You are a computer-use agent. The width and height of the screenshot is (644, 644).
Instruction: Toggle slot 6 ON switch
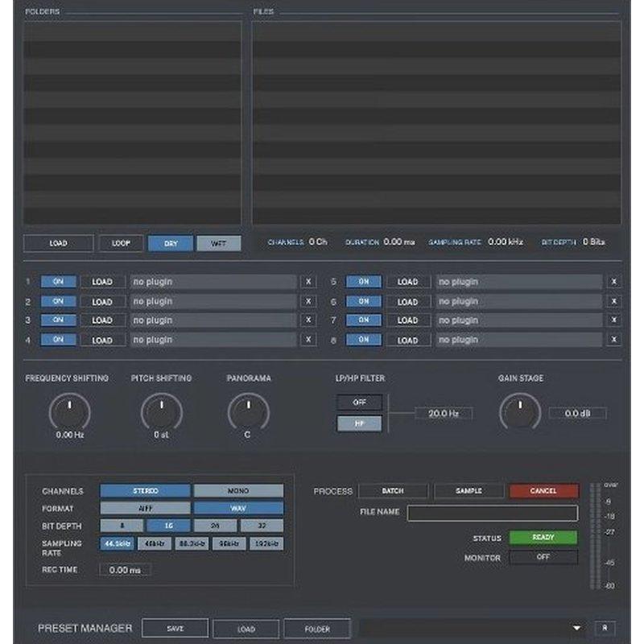tap(364, 301)
